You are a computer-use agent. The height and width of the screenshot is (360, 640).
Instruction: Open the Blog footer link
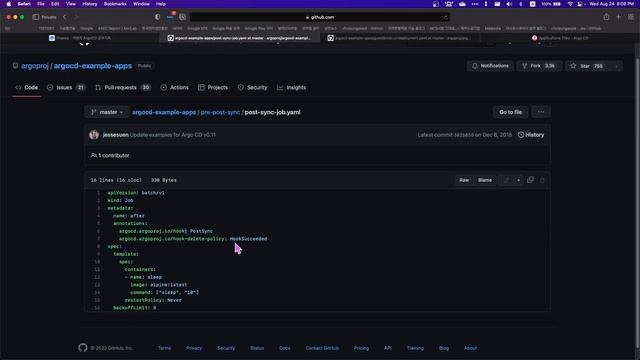(444, 348)
